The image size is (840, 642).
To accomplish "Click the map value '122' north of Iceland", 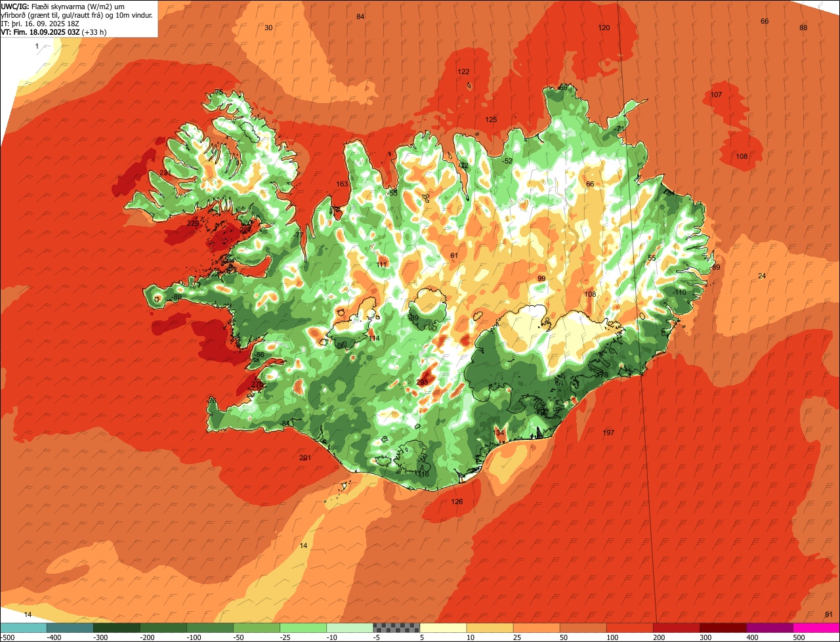I will tap(463, 72).
